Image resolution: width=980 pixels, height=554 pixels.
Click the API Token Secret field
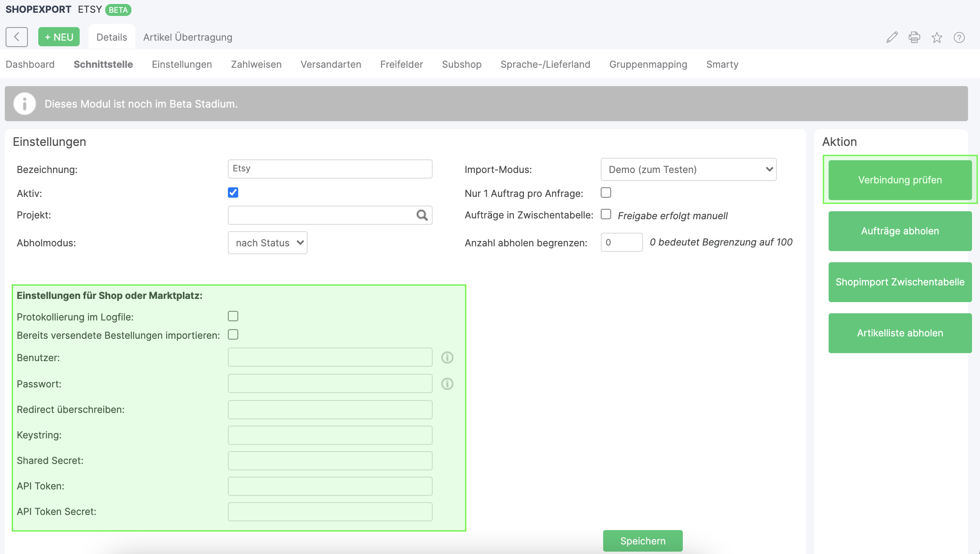pyautogui.click(x=330, y=512)
